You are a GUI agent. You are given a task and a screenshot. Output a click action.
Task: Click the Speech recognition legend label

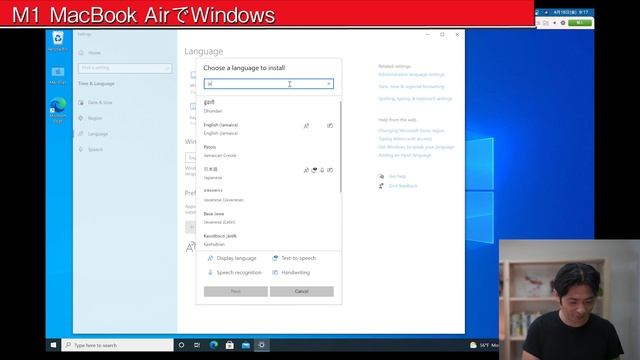(x=239, y=273)
